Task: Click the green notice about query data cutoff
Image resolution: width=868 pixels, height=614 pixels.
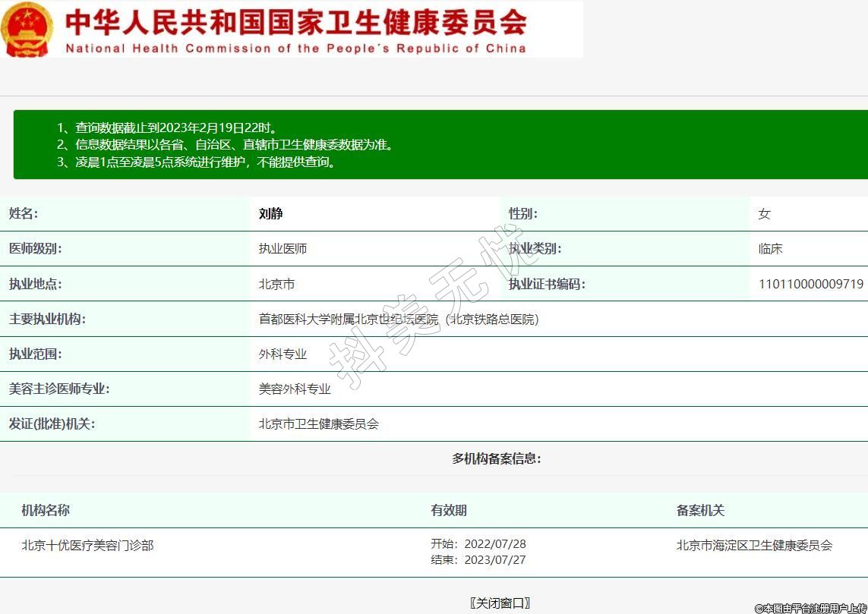Action: 167,128
